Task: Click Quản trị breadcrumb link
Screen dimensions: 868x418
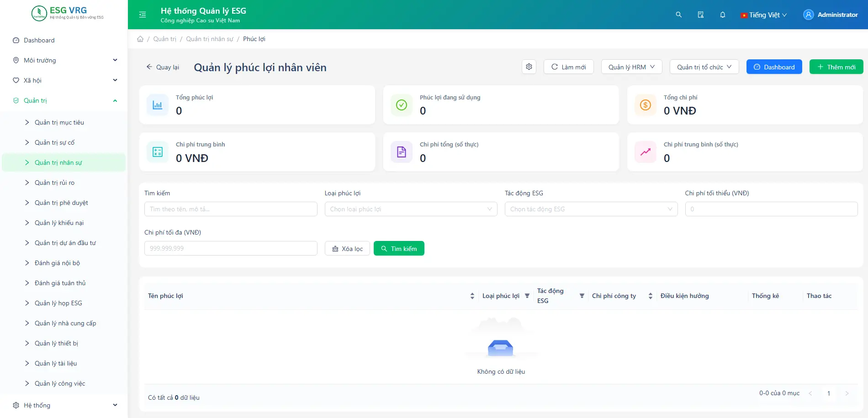Action: pos(164,39)
